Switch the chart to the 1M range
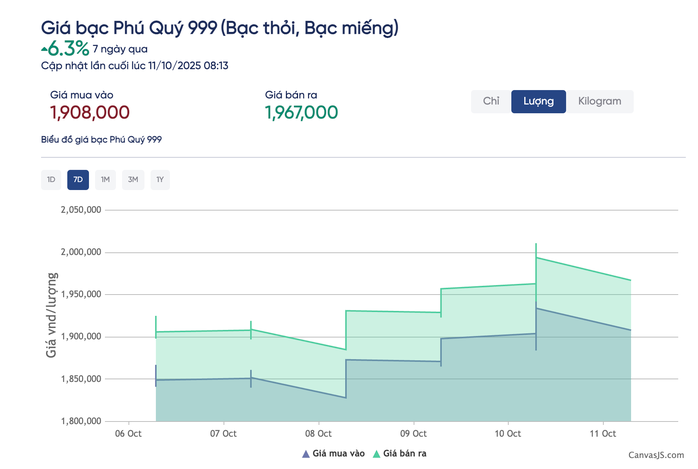Image resolution: width=698 pixels, height=469 pixels. (105, 180)
